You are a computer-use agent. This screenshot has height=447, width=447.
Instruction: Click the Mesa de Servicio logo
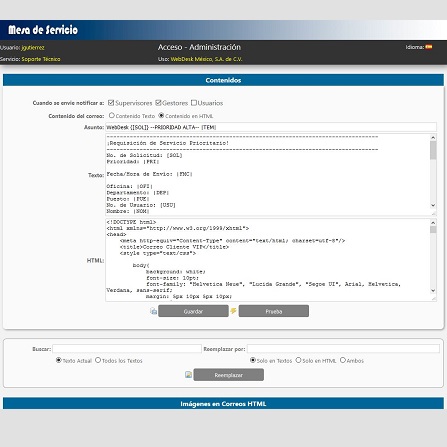coord(43,30)
